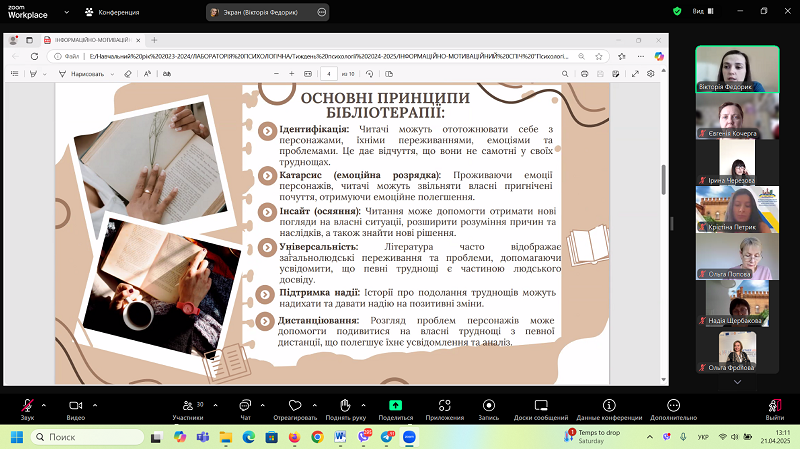This screenshot has width=800, height=449.
Task: Expand the arrow beside Чат
Action: (x=262, y=405)
